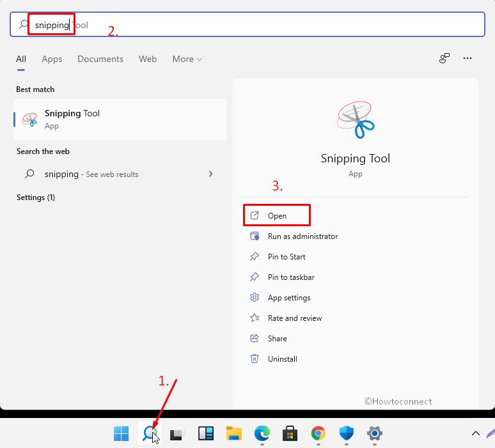Open File Explorer from taskbar
The image size is (495, 448).
(x=234, y=433)
